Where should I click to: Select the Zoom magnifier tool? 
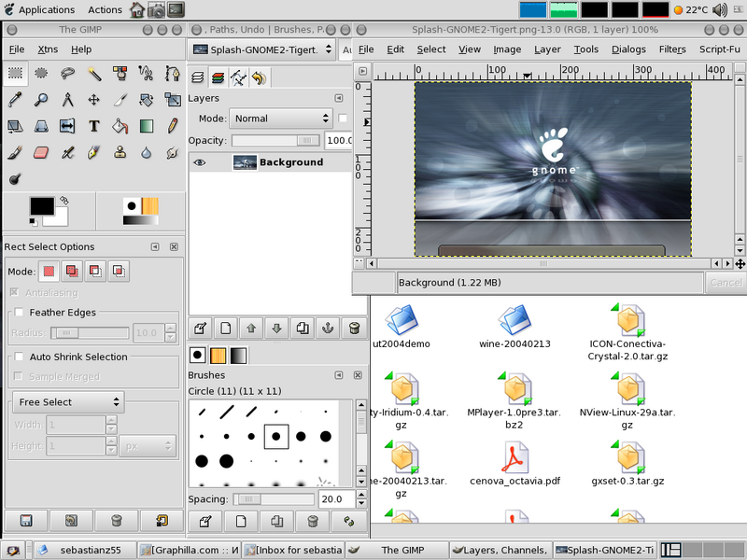pyautogui.click(x=41, y=100)
